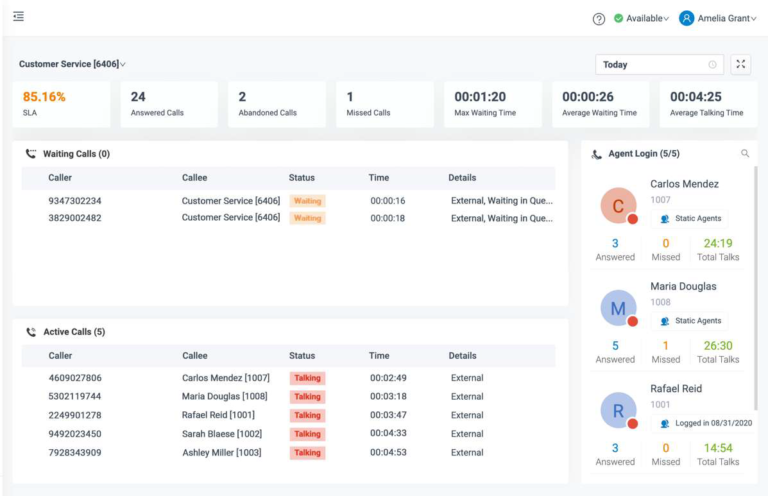Click the agent search magnifier icon
The height and width of the screenshot is (496, 768).
(x=745, y=154)
